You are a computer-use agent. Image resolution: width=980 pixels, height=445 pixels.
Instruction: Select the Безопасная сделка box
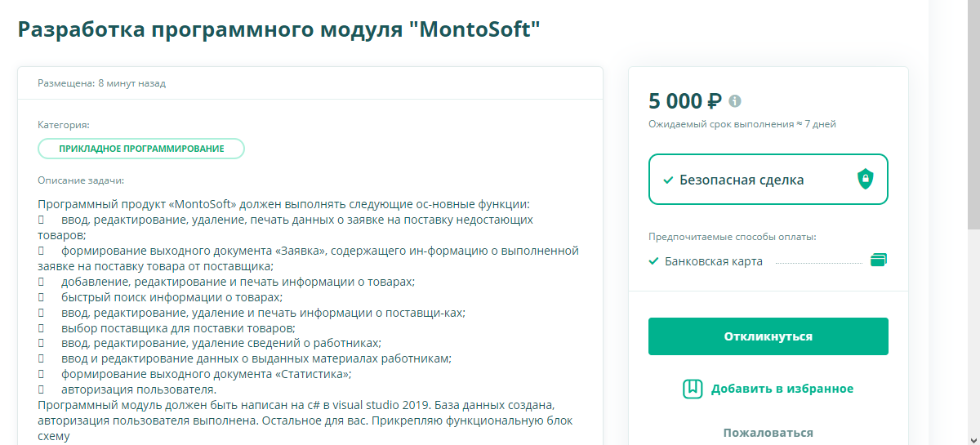[x=768, y=180]
